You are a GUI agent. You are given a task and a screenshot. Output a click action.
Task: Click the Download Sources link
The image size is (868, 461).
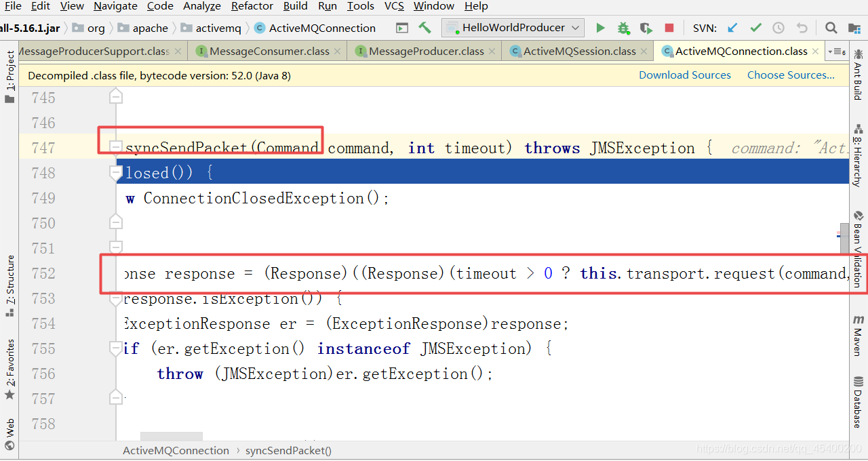point(685,75)
